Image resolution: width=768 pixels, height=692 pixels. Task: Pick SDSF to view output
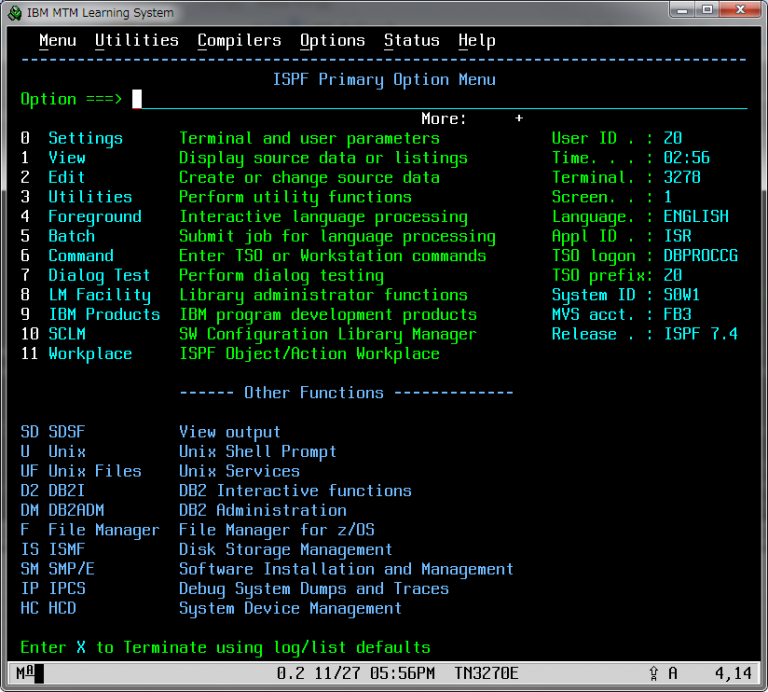tap(66, 432)
